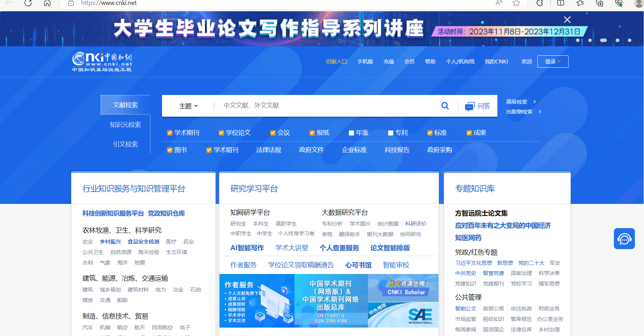This screenshot has width=644, height=336.
Task: Open 个人查重服务 link
Action: point(339,248)
